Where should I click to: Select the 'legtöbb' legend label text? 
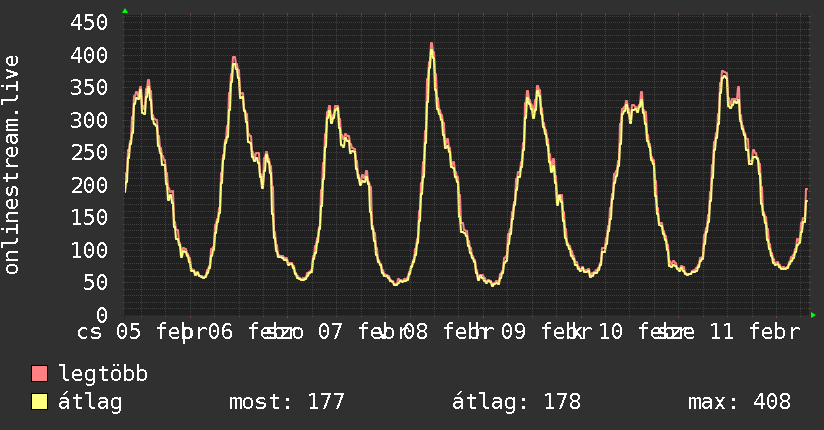tap(103, 374)
